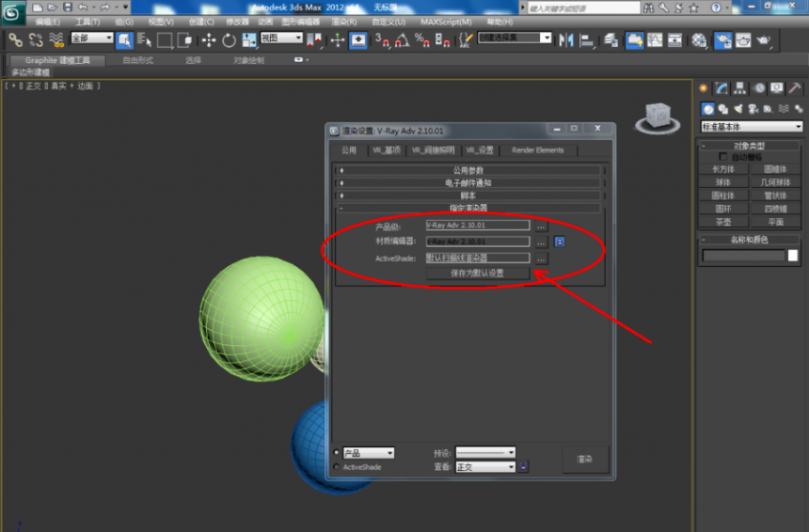
Task: Click the Open File folder icon
Action: click(x=52, y=8)
